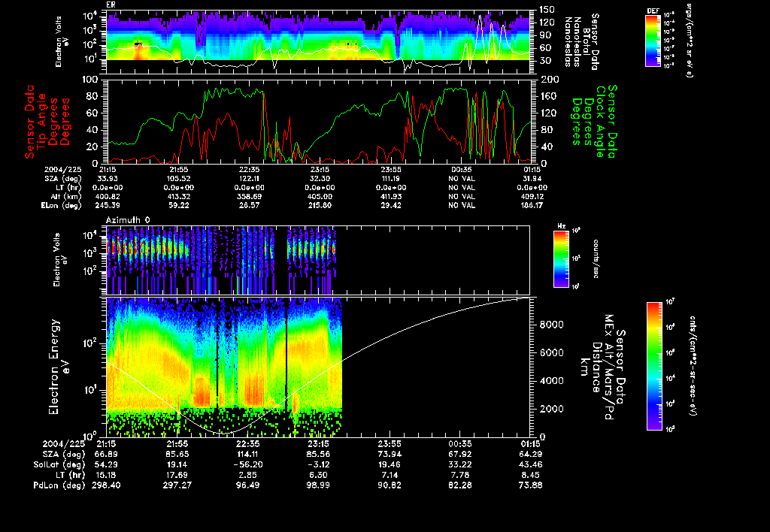Screen dimensions: 770x532
Task: Click the 150 nanotesla tick label
Action: tap(547, 9)
